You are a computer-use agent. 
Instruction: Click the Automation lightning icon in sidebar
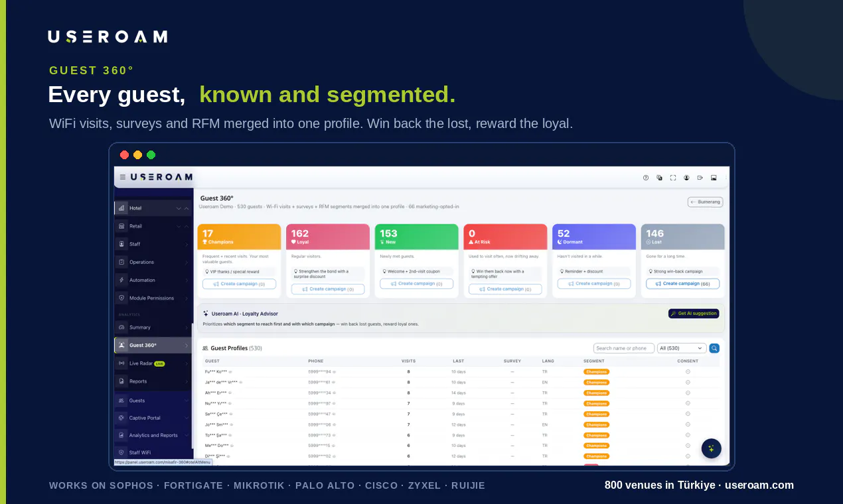[x=121, y=281]
